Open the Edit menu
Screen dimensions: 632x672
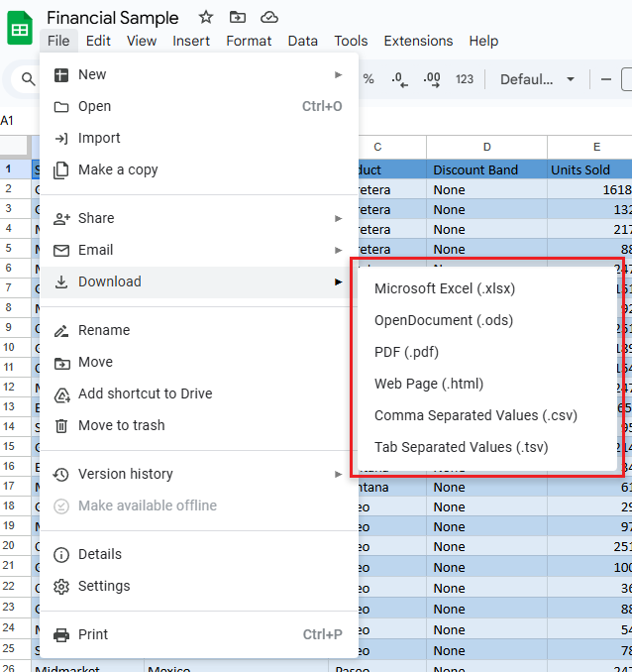98,41
